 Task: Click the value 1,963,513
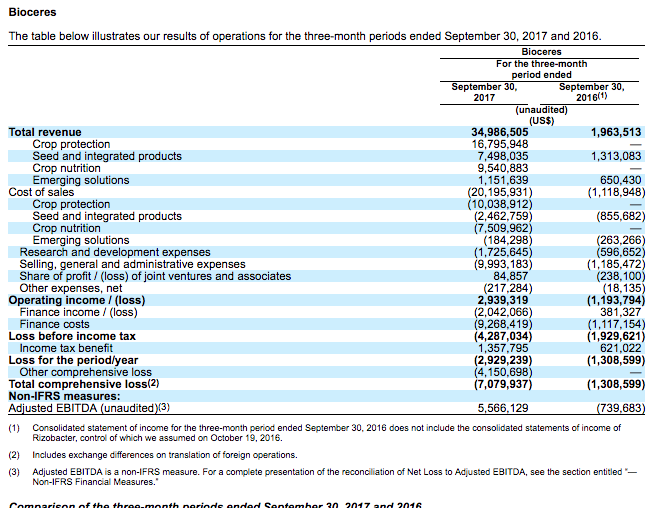616,132
